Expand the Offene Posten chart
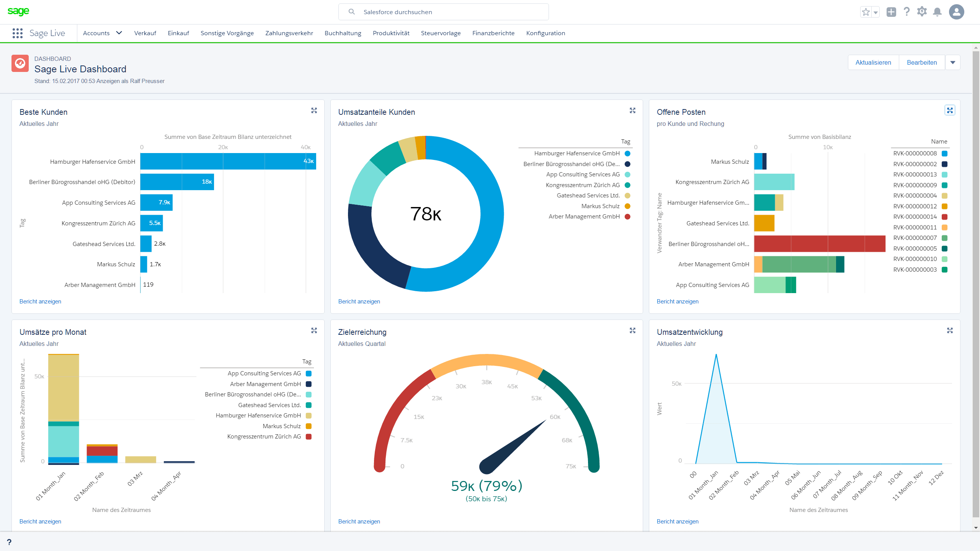 click(950, 111)
